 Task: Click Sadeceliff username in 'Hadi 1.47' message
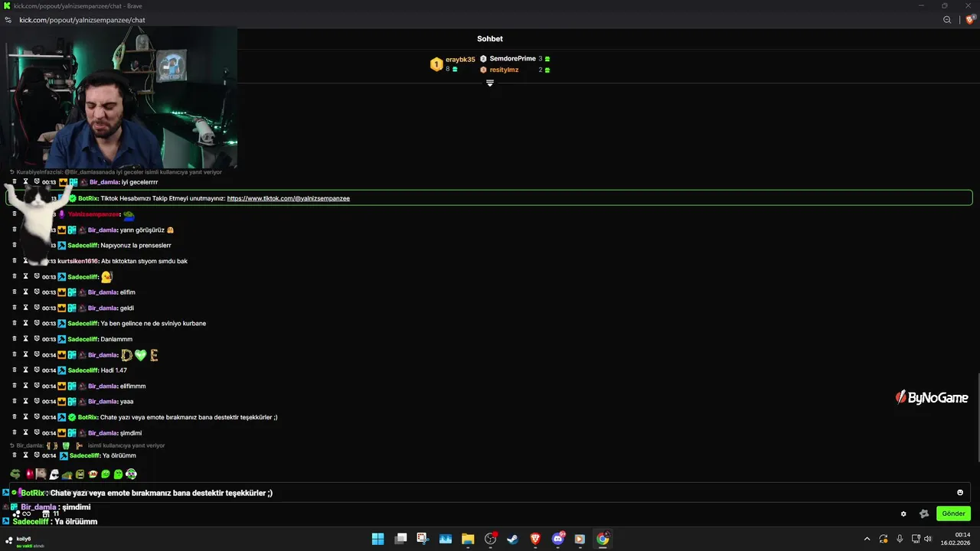(83, 370)
